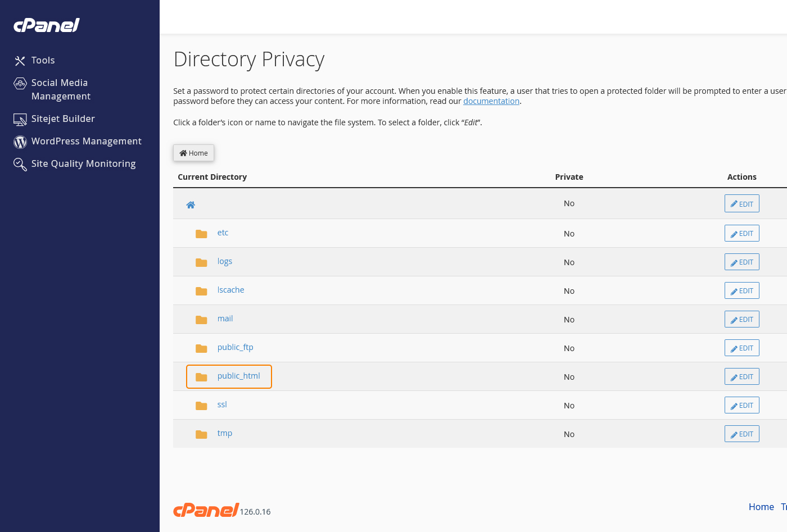This screenshot has width=787, height=532.
Task: Click the home icon in the top table row
Action: point(191,204)
